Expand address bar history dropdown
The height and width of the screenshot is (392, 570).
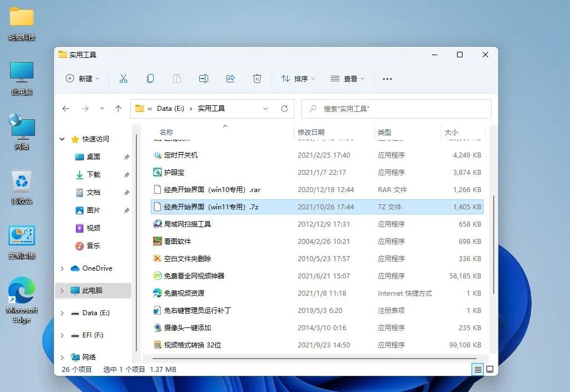click(266, 109)
